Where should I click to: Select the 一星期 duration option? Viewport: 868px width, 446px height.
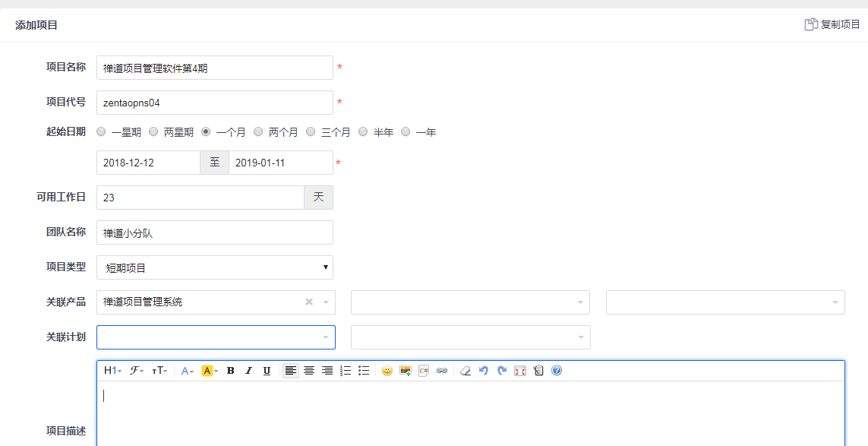[x=102, y=132]
